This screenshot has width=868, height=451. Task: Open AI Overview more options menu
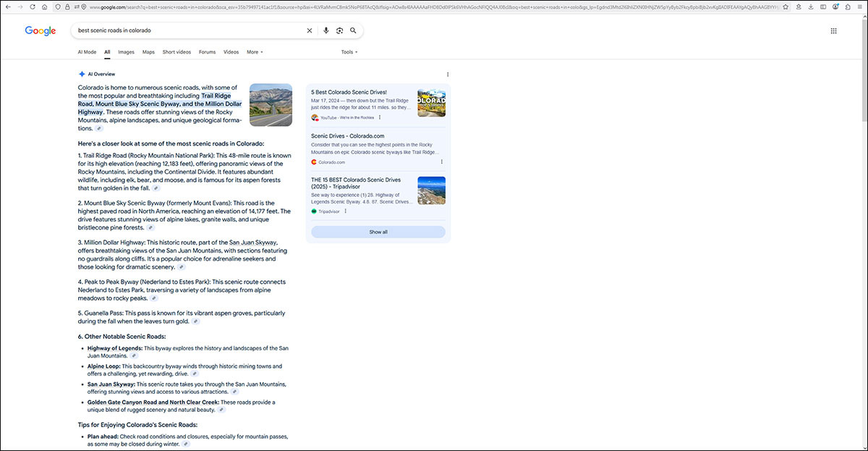(x=448, y=75)
